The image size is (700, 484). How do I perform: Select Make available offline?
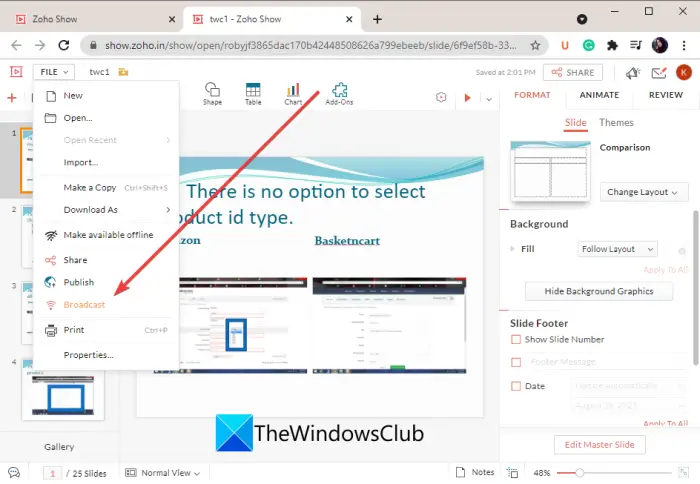coord(107,235)
